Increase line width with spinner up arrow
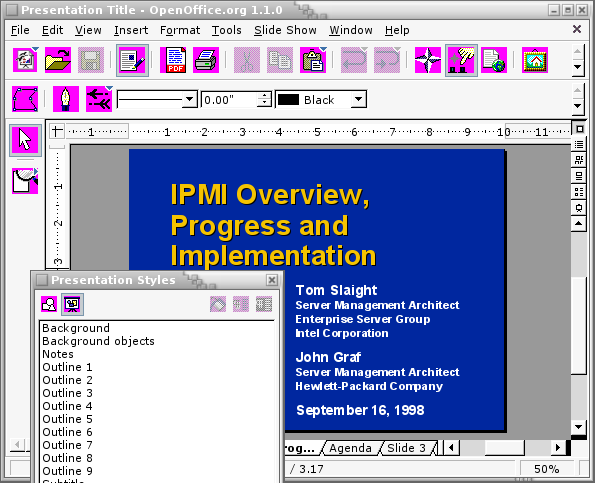This screenshot has height=483, width=595. click(264, 96)
